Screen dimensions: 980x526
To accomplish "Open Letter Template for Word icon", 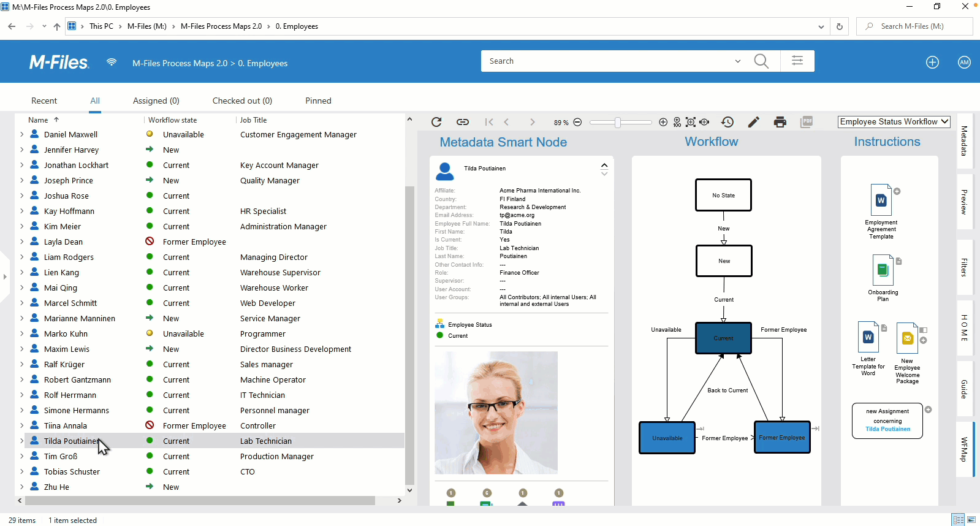I will (x=868, y=337).
